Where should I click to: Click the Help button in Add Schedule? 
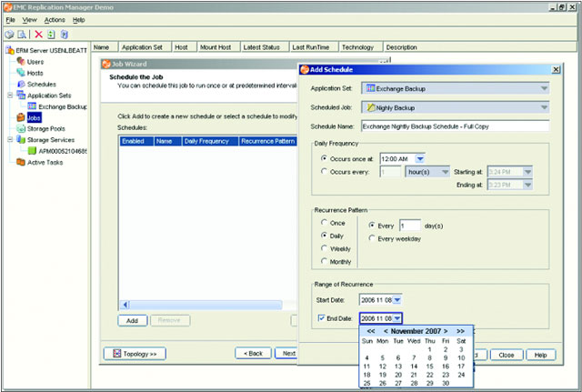click(x=541, y=355)
